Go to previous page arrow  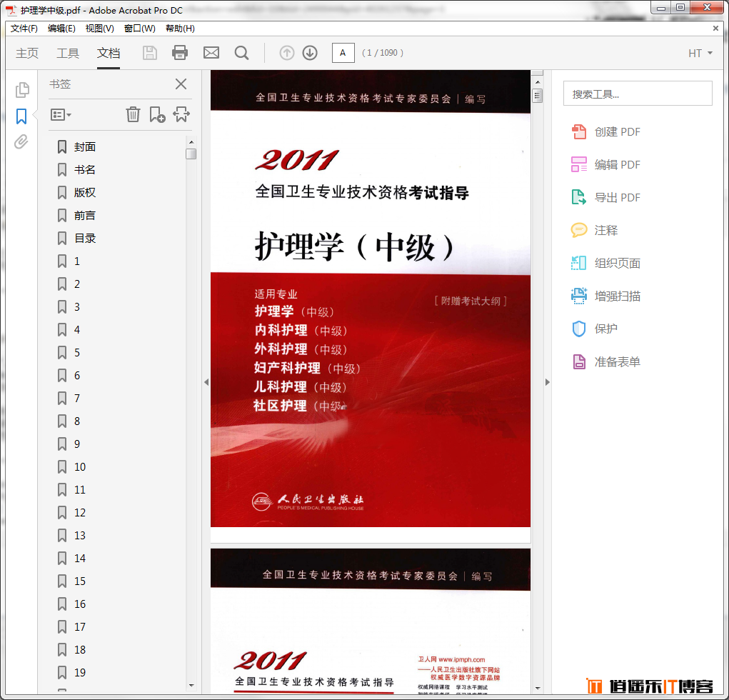[x=287, y=53]
